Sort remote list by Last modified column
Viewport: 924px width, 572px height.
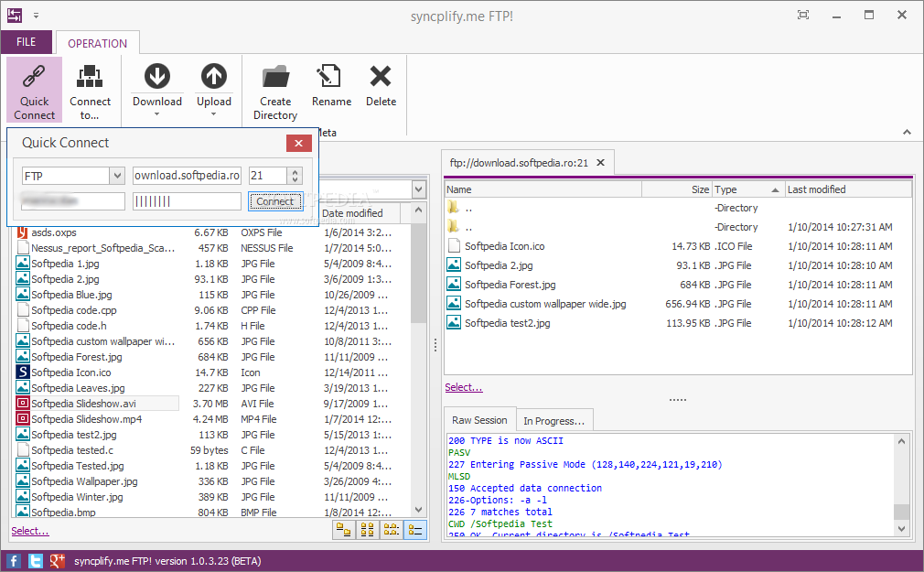coord(847,189)
